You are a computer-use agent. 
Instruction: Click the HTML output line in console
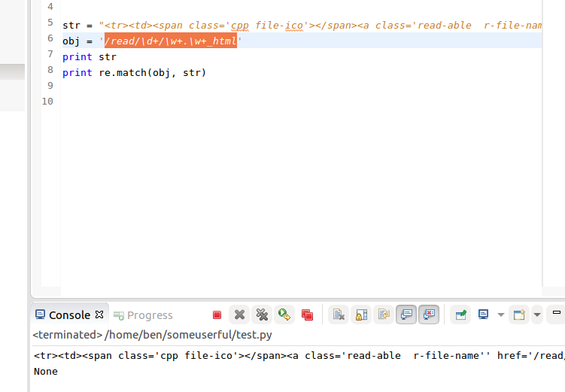tap(299, 356)
